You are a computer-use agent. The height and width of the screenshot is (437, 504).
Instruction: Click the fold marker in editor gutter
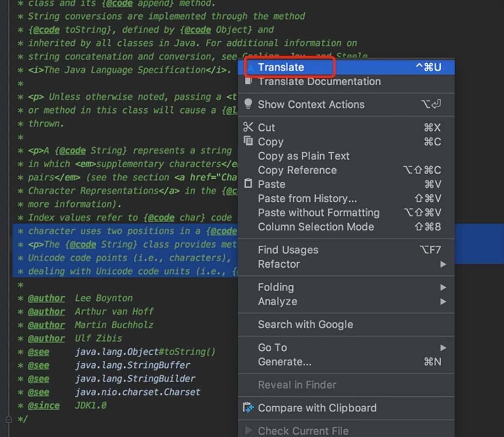coord(8,419)
